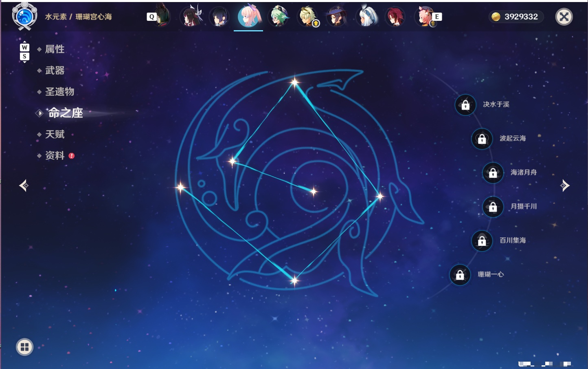This screenshot has width=588, height=369.
Task: Select the 波起云海 locked constellation node
Action: click(x=482, y=139)
